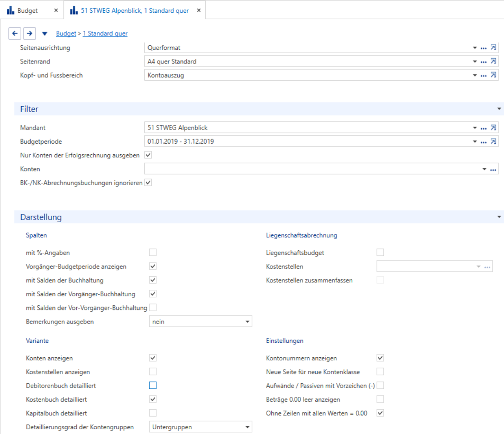Enable Neue Seite für neue Kontenklasse
504x434 pixels.
pos(380,372)
